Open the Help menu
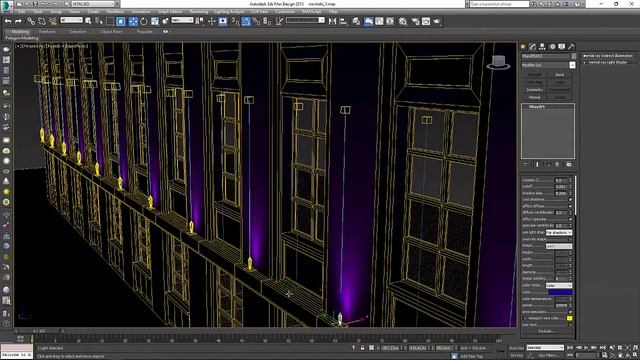The width and height of the screenshot is (640, 360). coord(333,12)
